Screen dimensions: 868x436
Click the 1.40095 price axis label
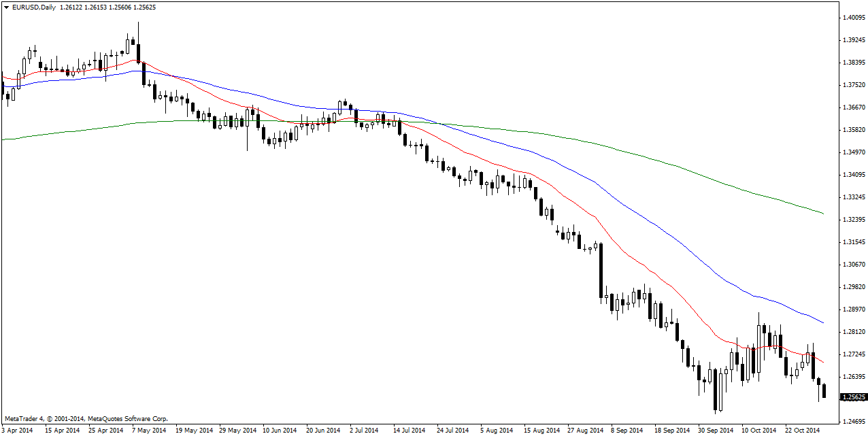[x=854, y=18]
